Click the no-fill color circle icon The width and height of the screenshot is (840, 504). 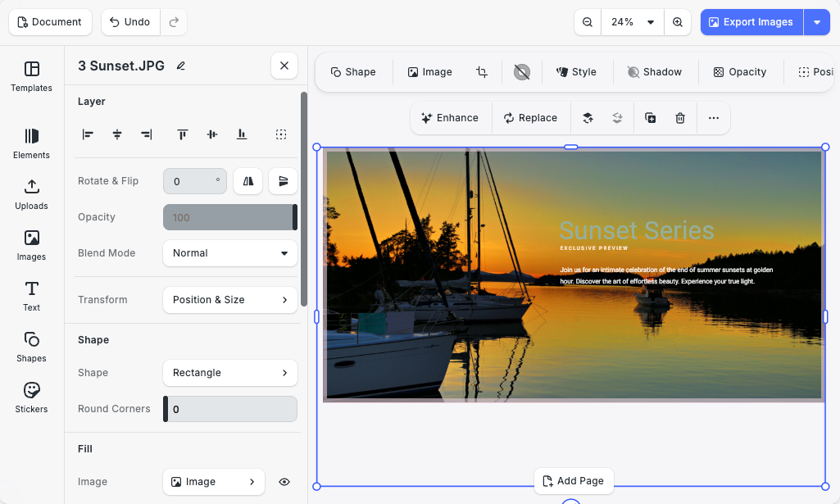[522, 72]
